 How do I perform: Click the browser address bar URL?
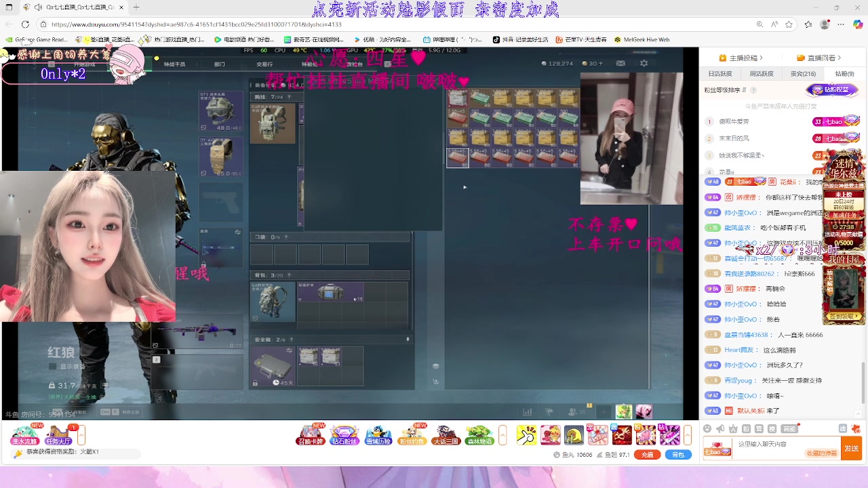[x=196, y=24]
